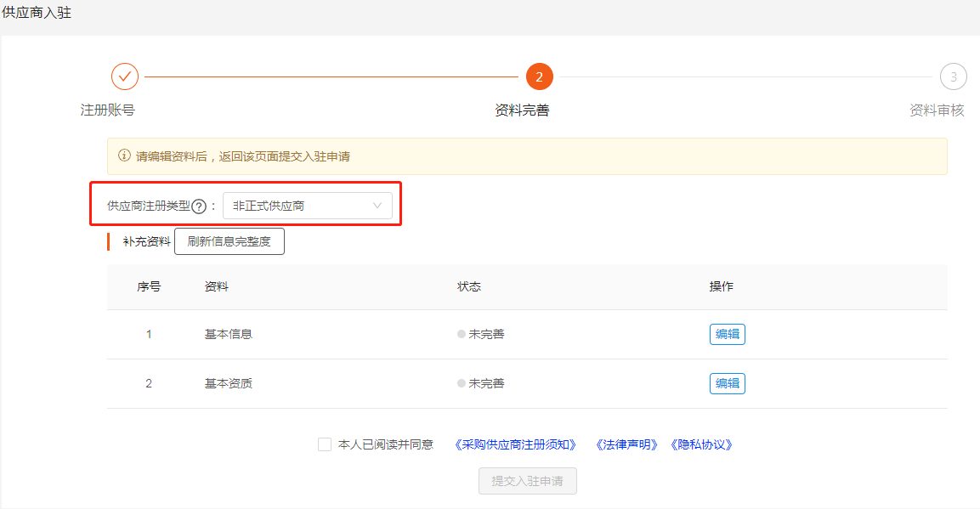Click the 供应商入驻 page title
980x509 pixels.
(37, 13)
